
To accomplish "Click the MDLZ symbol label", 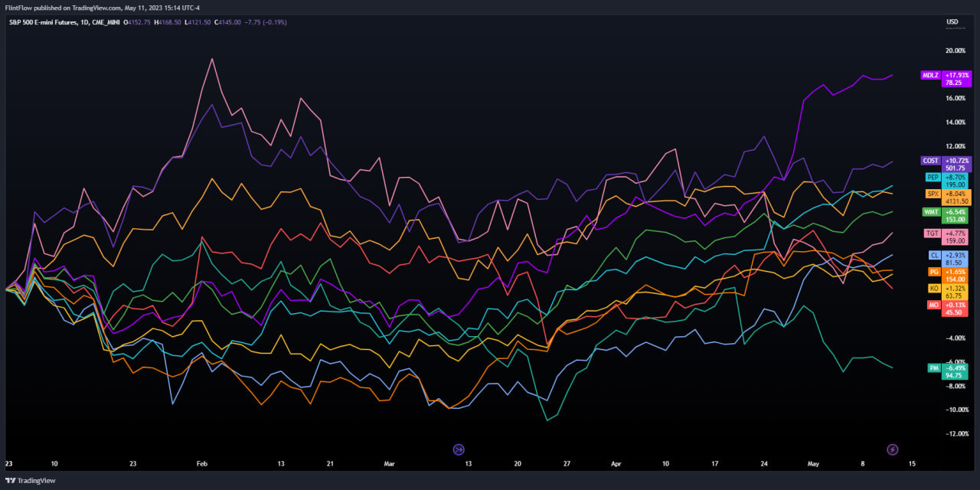I will pyautogui.click(x=930, y=76).
